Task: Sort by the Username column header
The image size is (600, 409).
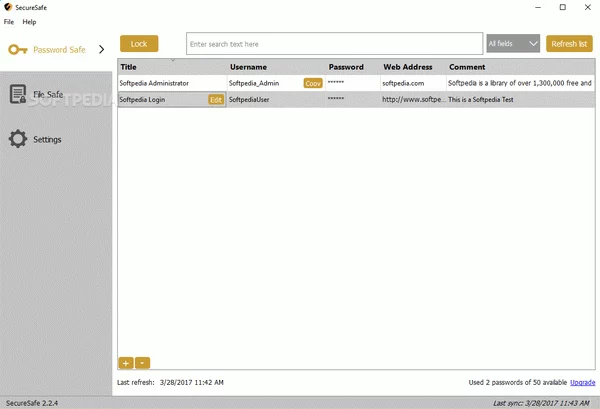Action: tap(275, 67)
